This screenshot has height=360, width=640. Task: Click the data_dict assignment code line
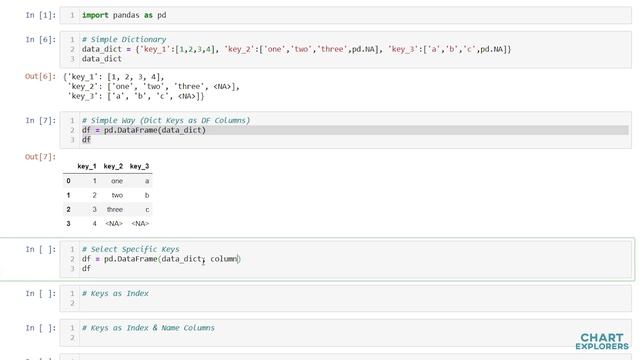coord(296,49)
